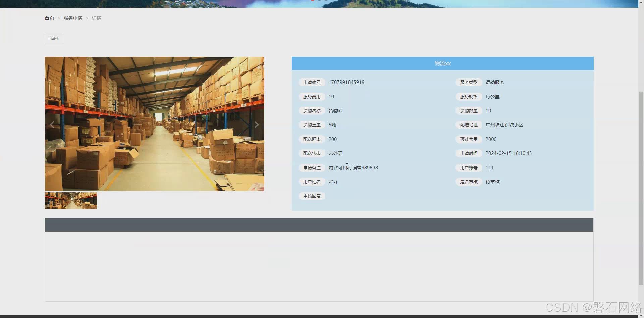This screenshot has width=644, height=318.
Task: Click the 申请时间 label
Action: (x=469, y=153)
